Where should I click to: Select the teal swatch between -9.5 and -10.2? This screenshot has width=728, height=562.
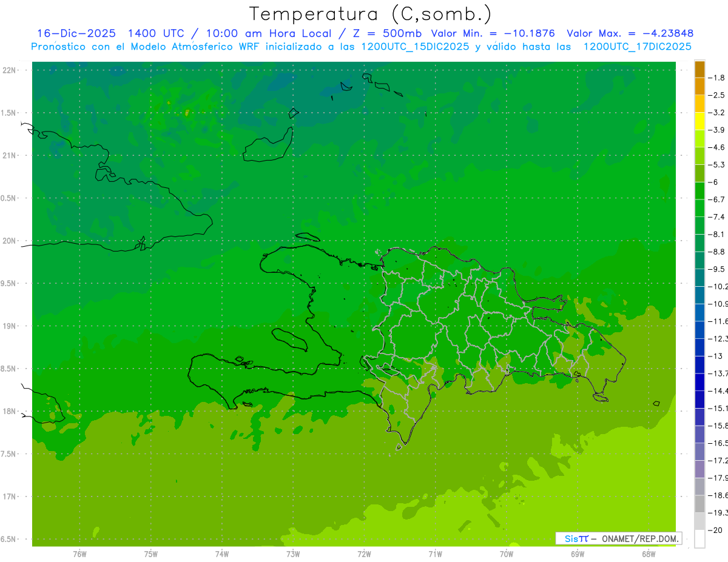click(699, 278)
